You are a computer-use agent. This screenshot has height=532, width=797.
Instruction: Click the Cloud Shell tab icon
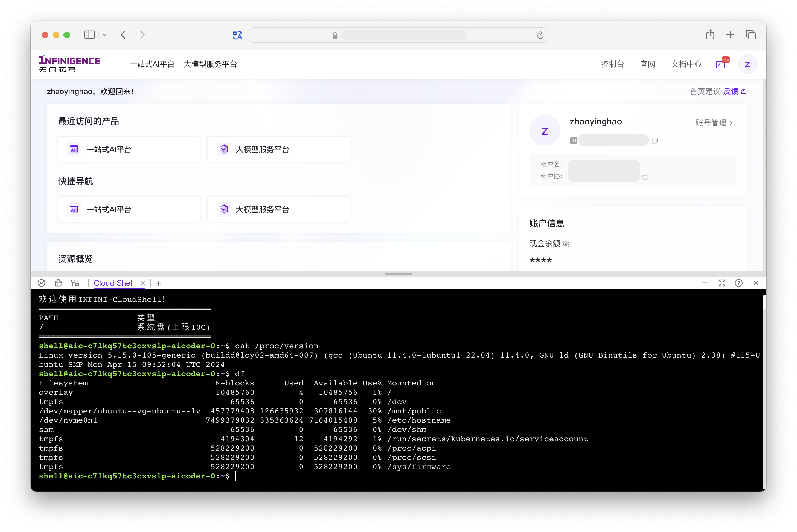115,283
